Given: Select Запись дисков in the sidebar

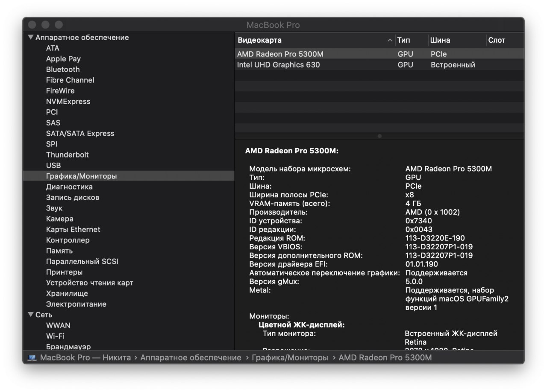Looking at the screenshot, I should (x=73, y=197).
